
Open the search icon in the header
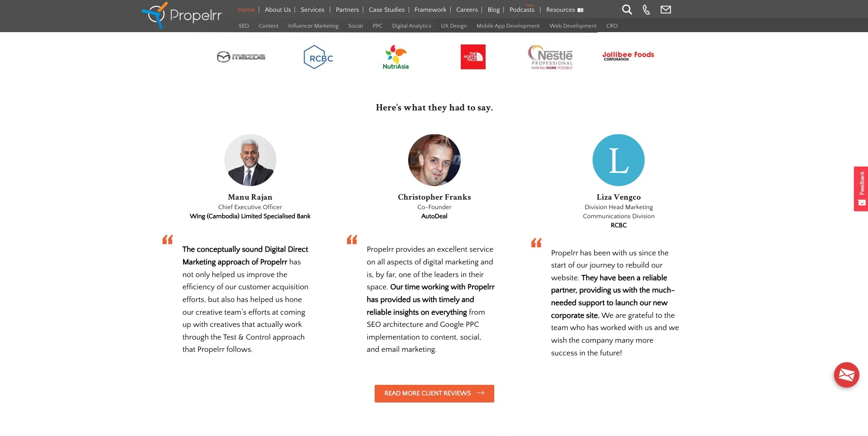(x=627, y=10)
